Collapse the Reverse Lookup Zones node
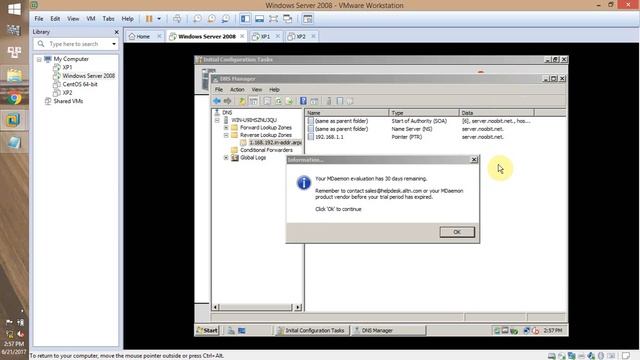 [226, 135]
